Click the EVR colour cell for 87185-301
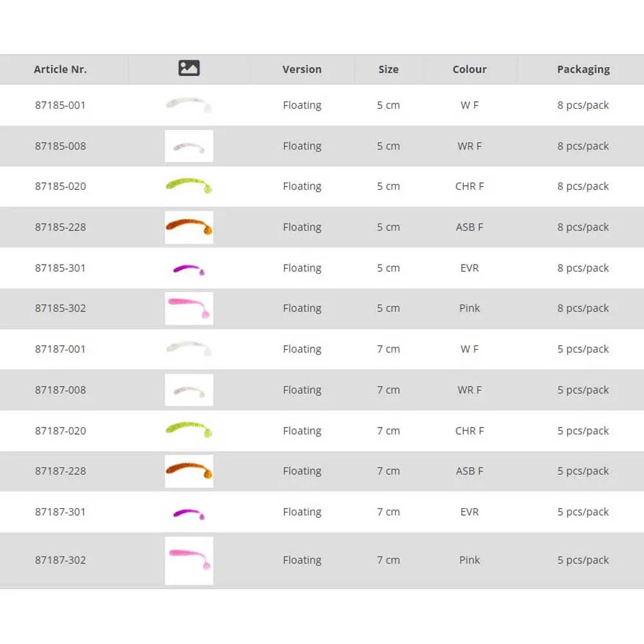 pos(469,268)
